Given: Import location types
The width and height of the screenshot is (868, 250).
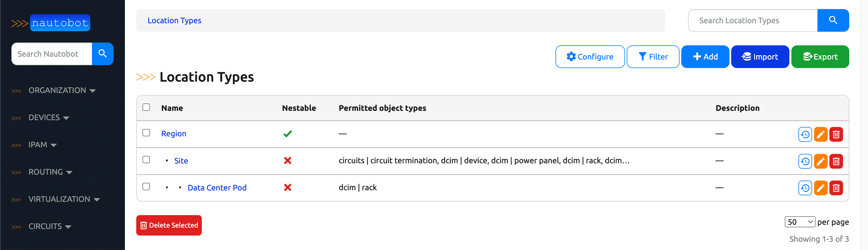Looking at the screenshot, I should tap(760, 56).
